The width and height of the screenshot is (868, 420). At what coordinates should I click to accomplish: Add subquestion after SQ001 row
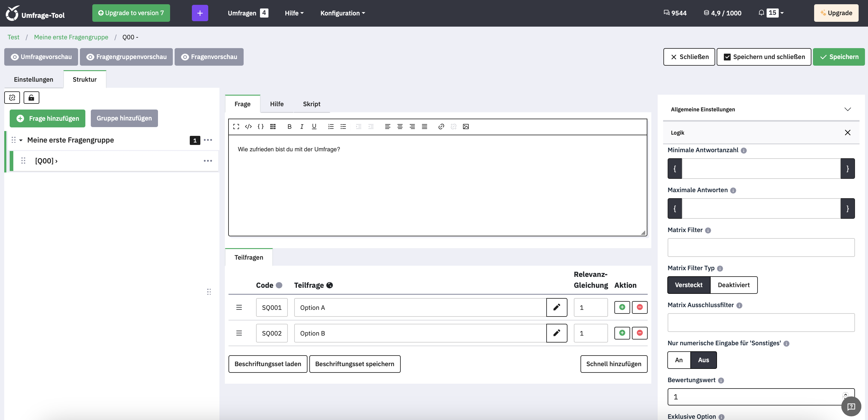click(x=622, y=307)
